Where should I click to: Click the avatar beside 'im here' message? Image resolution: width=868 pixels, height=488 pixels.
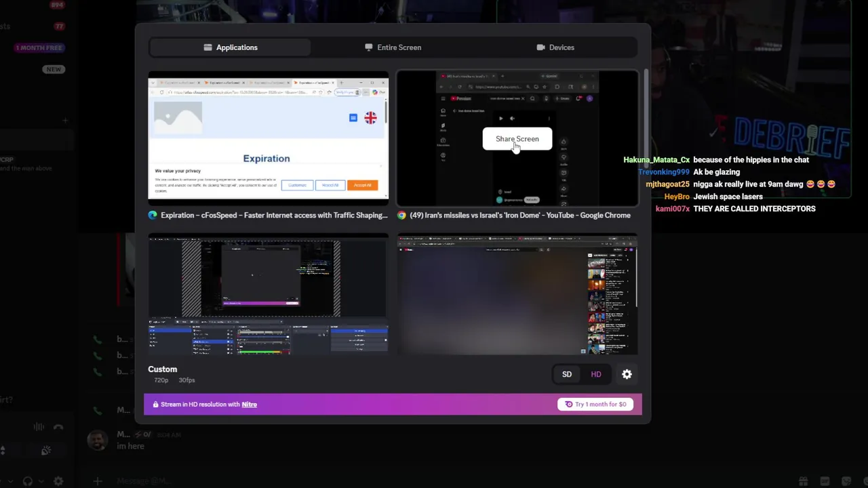[98, 440]
